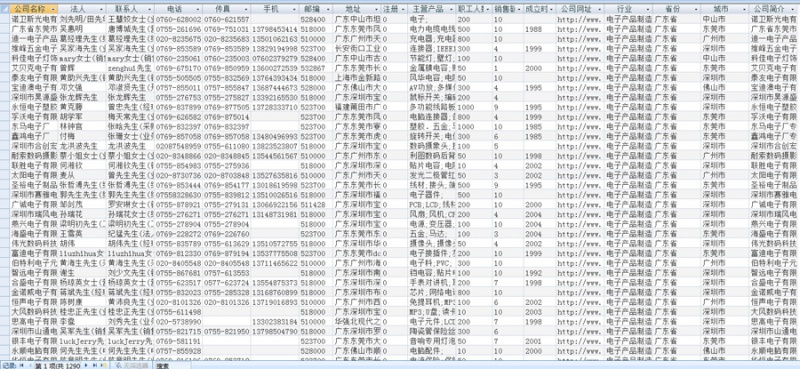Expand 邮编 column filter arrow
Viewport: 800px width, 369px height.
point(328,9)
